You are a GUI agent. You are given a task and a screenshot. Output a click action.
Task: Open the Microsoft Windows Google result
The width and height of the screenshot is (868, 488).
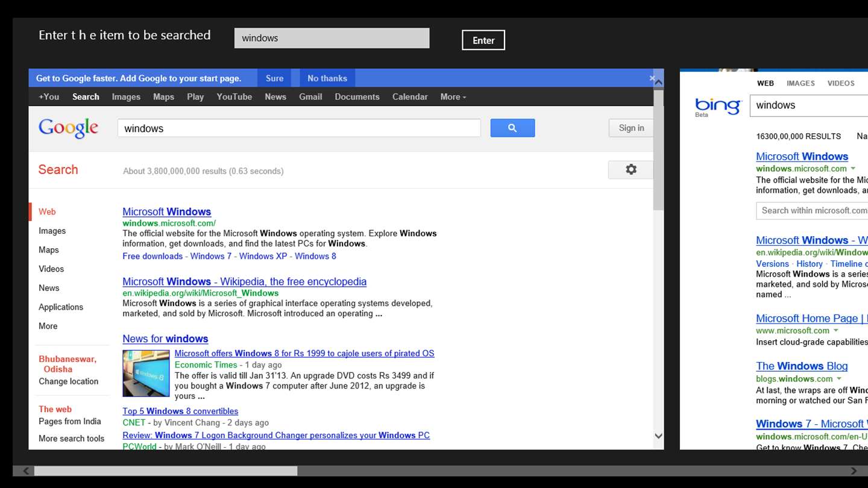(167, 211)
